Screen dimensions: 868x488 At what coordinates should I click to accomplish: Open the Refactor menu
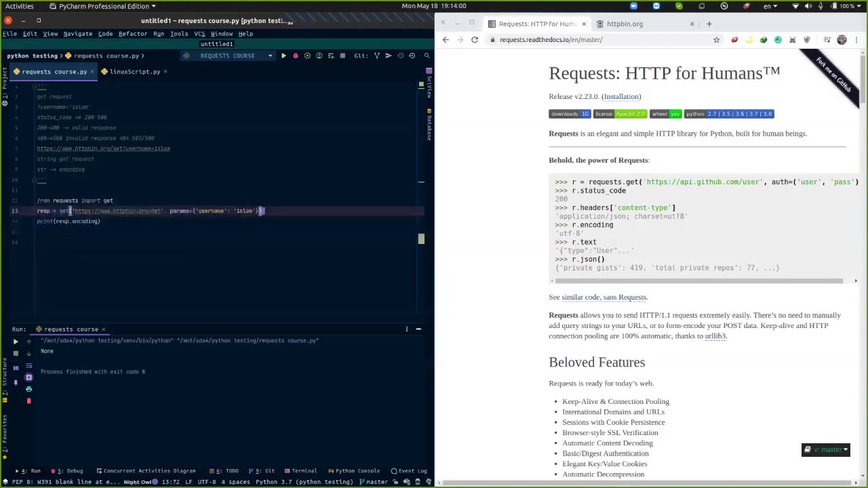tap(132, 34)
